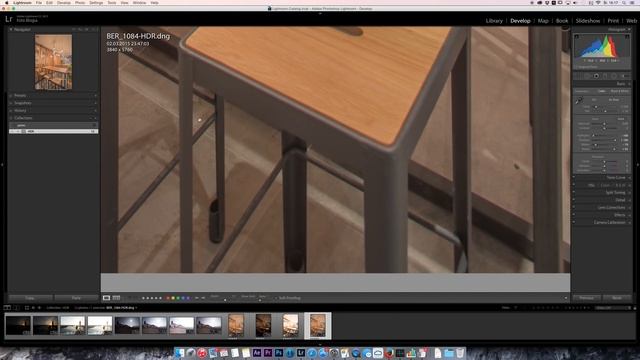Select next photo arrow in toolbar
This screenshot has height=360, width=640.
pyautogui.click(x=203, y=298)
